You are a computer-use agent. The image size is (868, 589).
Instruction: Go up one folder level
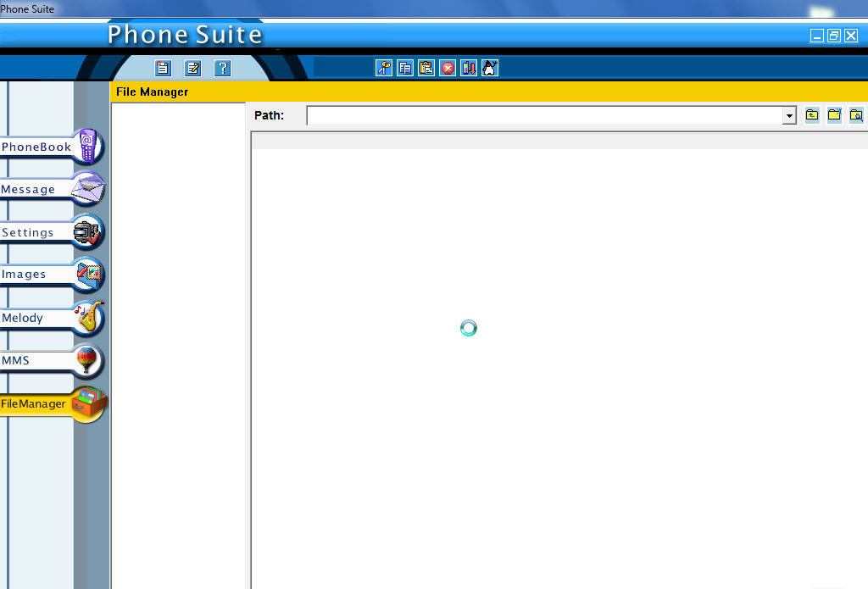[x=812, y=115]
